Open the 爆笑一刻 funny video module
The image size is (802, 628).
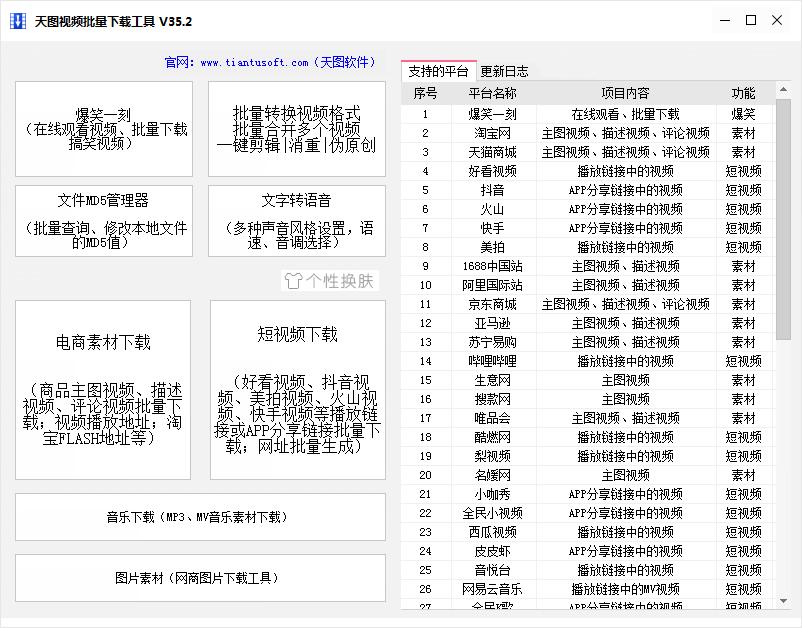pyautogui.click(x=104, y=129)
